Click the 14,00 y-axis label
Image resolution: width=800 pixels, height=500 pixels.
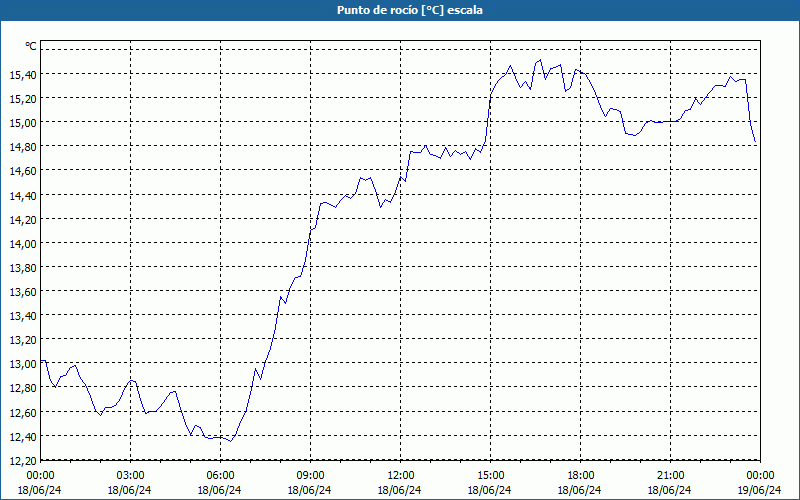coord(23,243)
